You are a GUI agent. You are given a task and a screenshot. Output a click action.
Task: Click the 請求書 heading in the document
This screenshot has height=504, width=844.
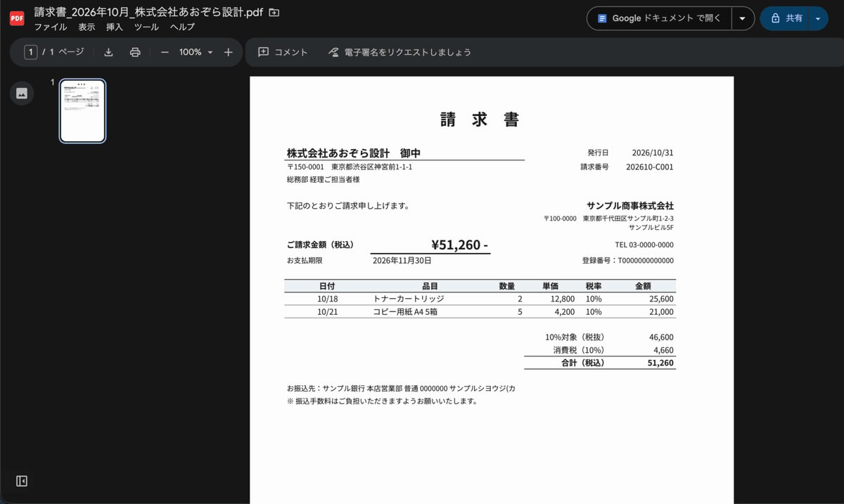tap(480, 119)
